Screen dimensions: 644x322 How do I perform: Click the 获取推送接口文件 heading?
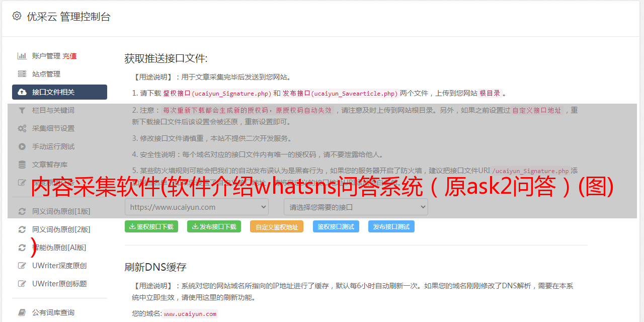click(x=166, y=58)
